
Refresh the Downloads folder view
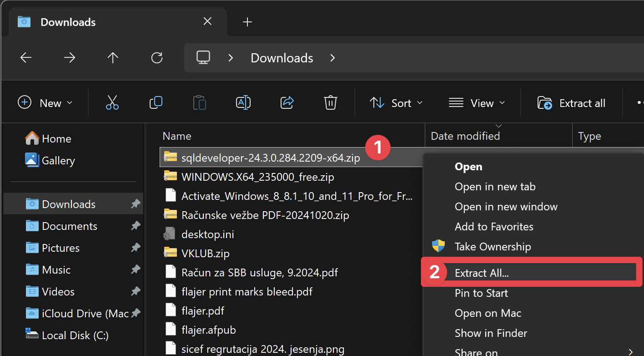point(157,58)
